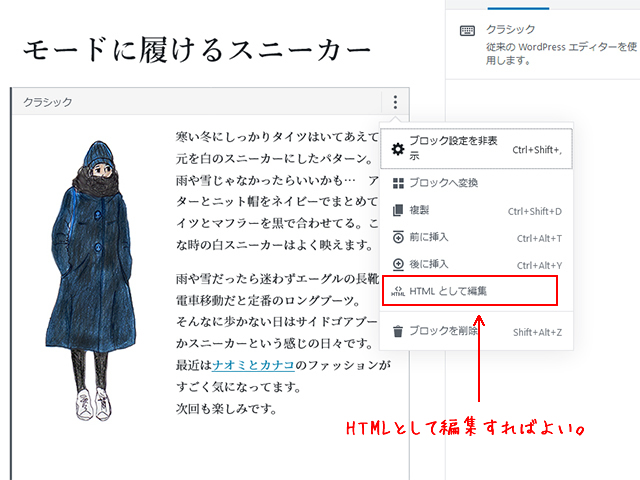
Task: Click the gear icon for block settings
Action: coord(398,149)
